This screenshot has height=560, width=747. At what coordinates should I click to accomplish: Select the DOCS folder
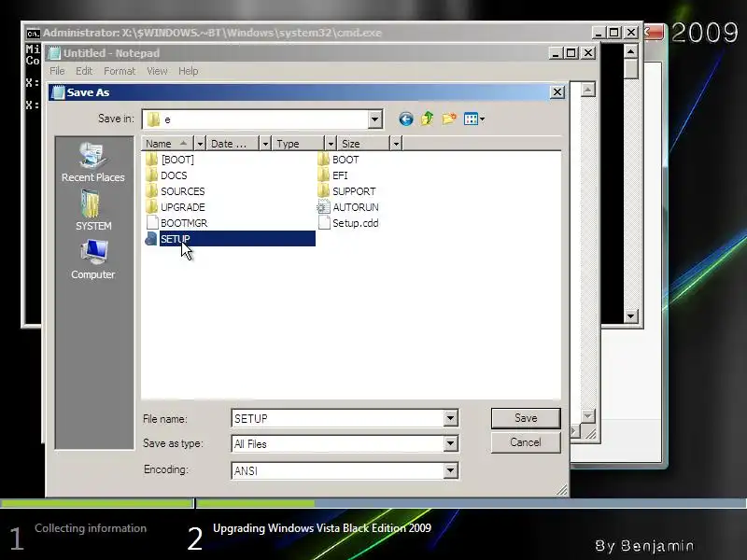166,175
